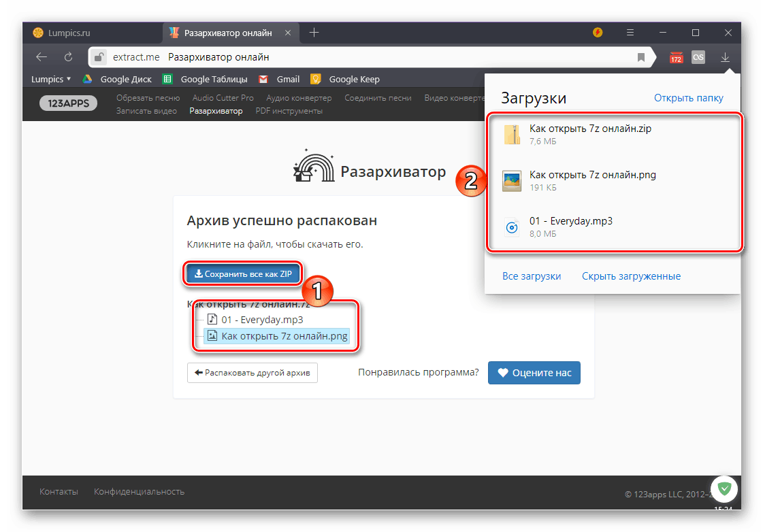This screenshot has width=763, height=532.
Task: Close the Разархиватор онлайн tab
Action: (x=288, y=33)
